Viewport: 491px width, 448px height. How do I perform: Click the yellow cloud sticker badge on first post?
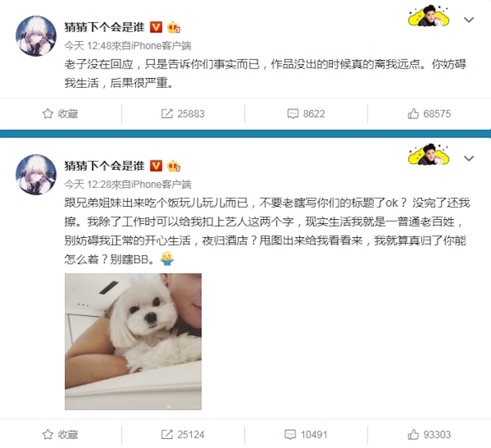point(428,16)
